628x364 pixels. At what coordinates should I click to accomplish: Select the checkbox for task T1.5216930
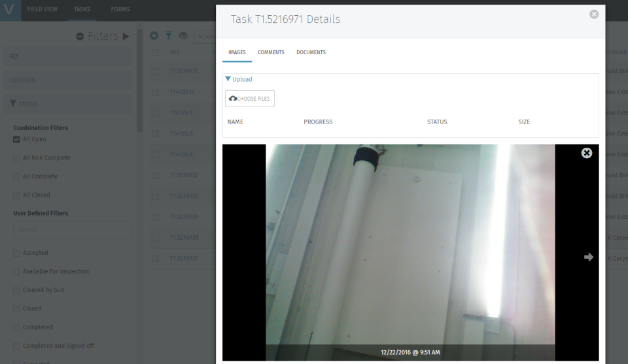[156, 196]
